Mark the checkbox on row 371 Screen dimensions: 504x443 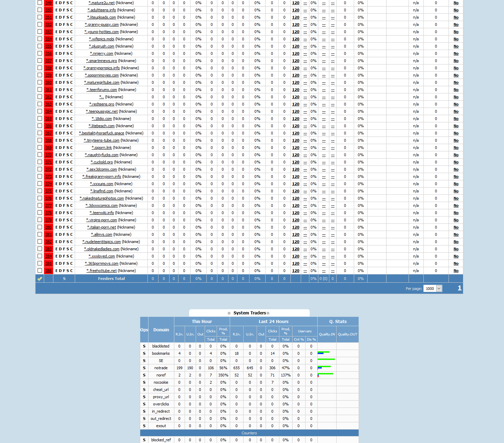point(40,162)
